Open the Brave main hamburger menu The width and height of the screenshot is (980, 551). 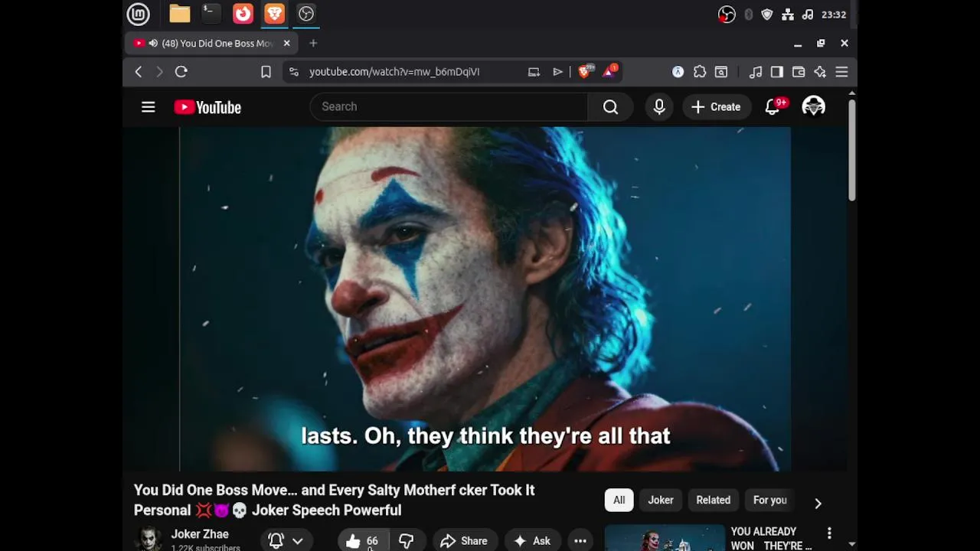tap(841, 72)
